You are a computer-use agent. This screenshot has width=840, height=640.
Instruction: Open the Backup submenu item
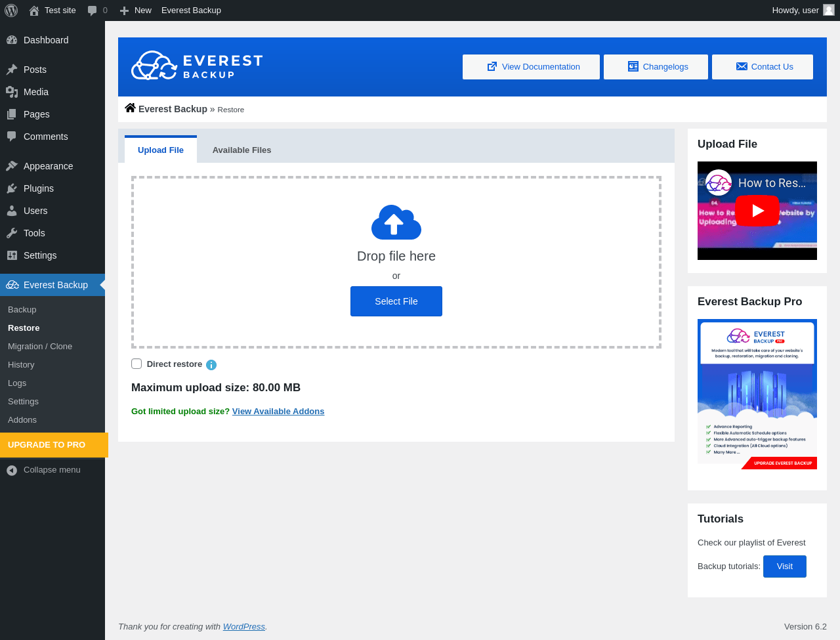(22, 310)
